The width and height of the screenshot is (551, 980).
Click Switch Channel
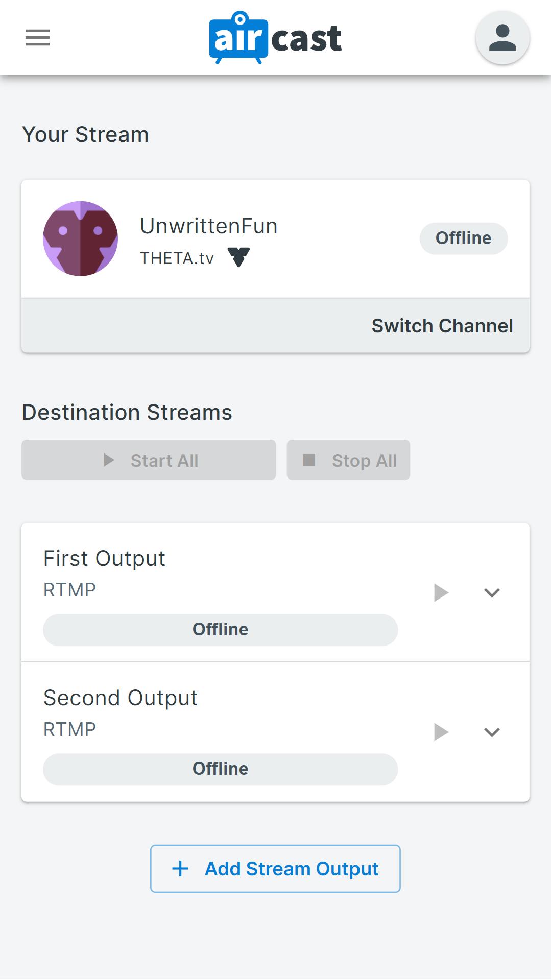(442, 326)
